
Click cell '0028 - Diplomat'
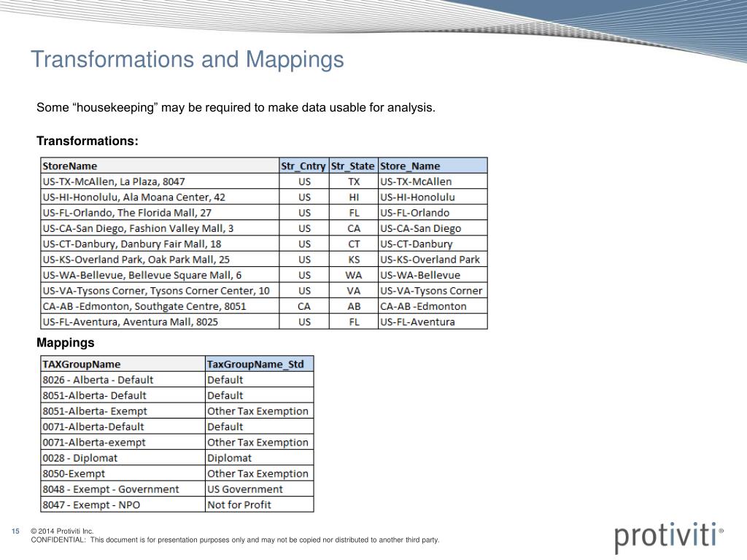[x=123, y=458]
